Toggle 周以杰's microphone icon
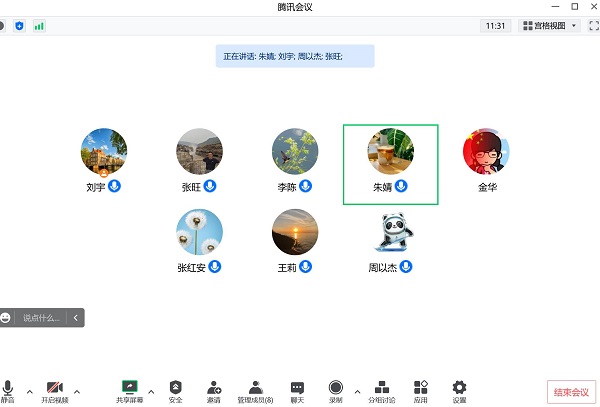The width and height of the screenshot is (600, 407). (x=407, y=267)
